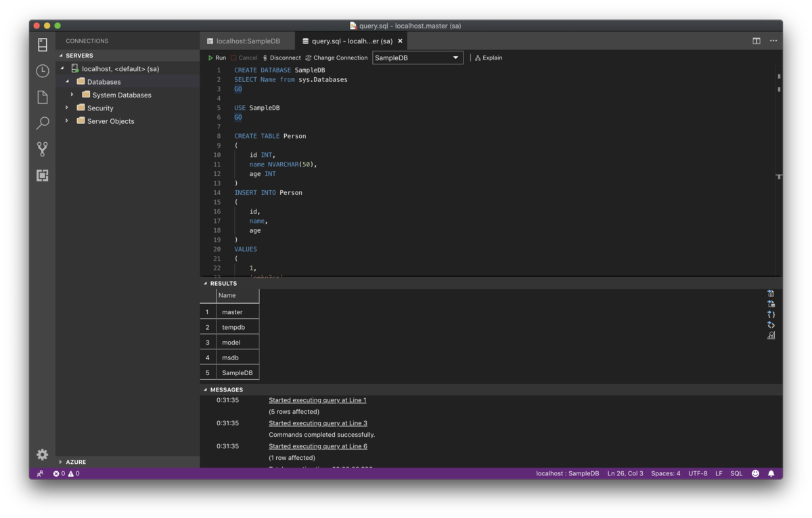812x518 pixels.
Task: Click the Run query button
Action: tap(217, 58)
